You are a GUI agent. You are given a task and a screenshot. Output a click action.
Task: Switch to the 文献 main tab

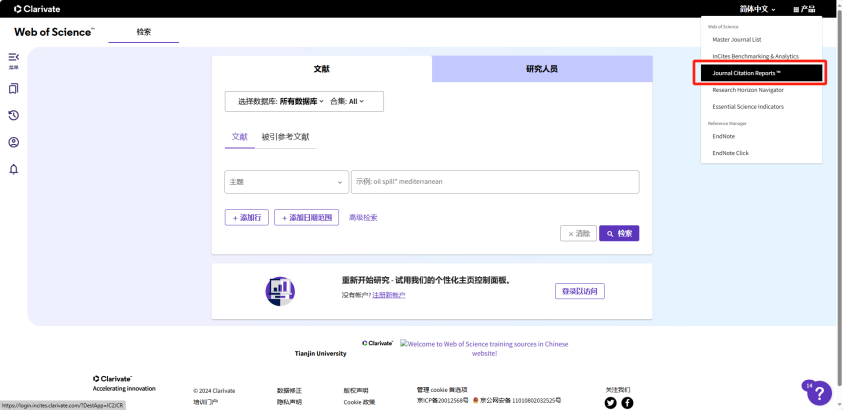(322, 69)
